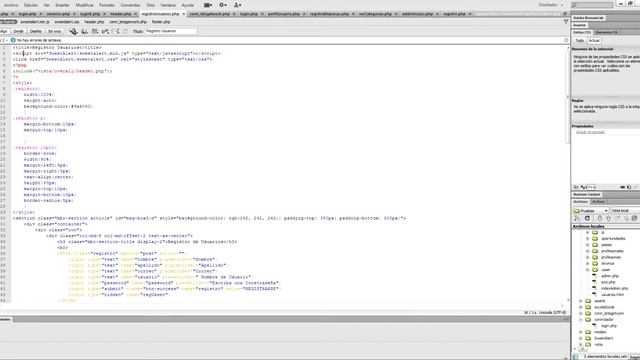
Task: Switch to the verCategorias.php document tab
Action: point(375,14)
